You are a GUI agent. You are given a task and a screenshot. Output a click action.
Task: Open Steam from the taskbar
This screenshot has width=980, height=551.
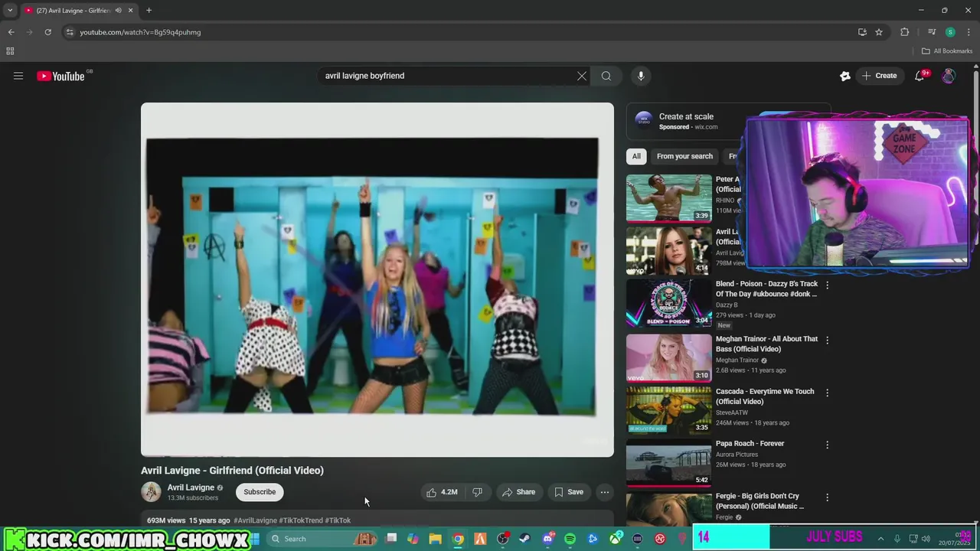point(524,539)
